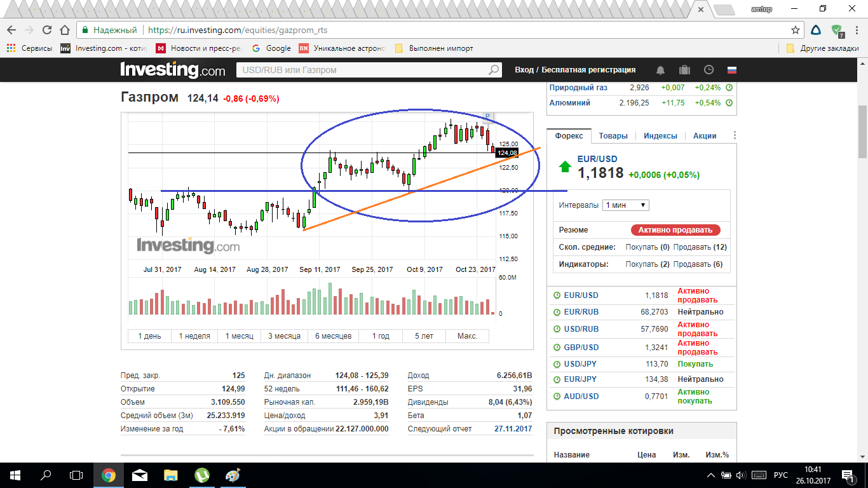Switch to the Индексы tab
The image size is (868, 488).
(660, 135)
